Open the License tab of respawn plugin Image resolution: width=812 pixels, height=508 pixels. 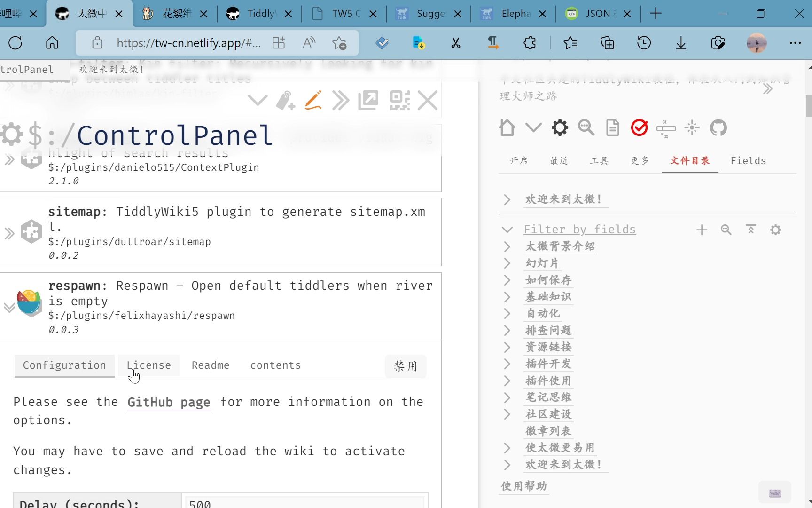tap(148, 365)
